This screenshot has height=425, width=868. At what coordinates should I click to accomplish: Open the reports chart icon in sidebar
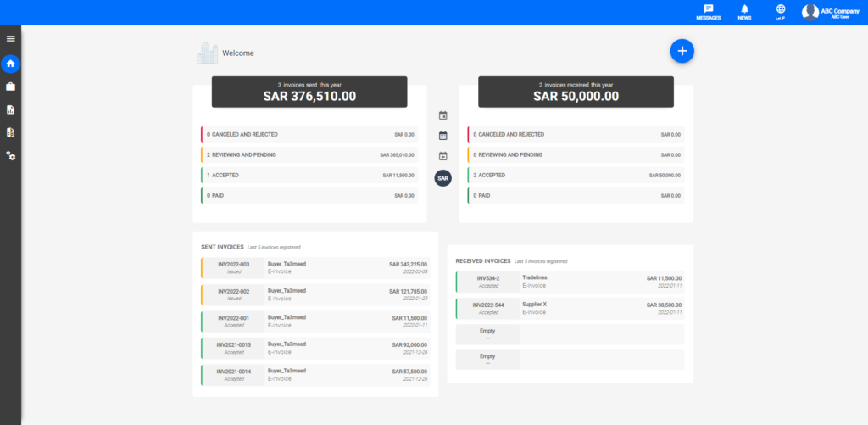10,109
